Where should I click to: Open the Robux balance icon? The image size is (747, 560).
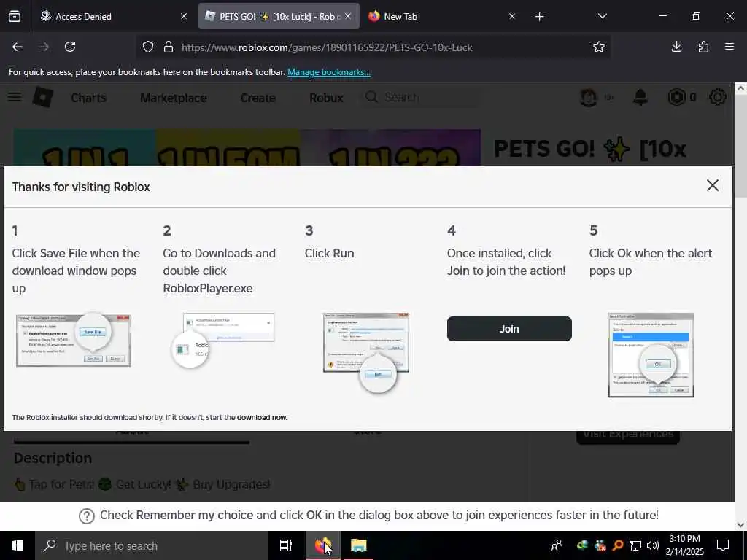point(676,97)
